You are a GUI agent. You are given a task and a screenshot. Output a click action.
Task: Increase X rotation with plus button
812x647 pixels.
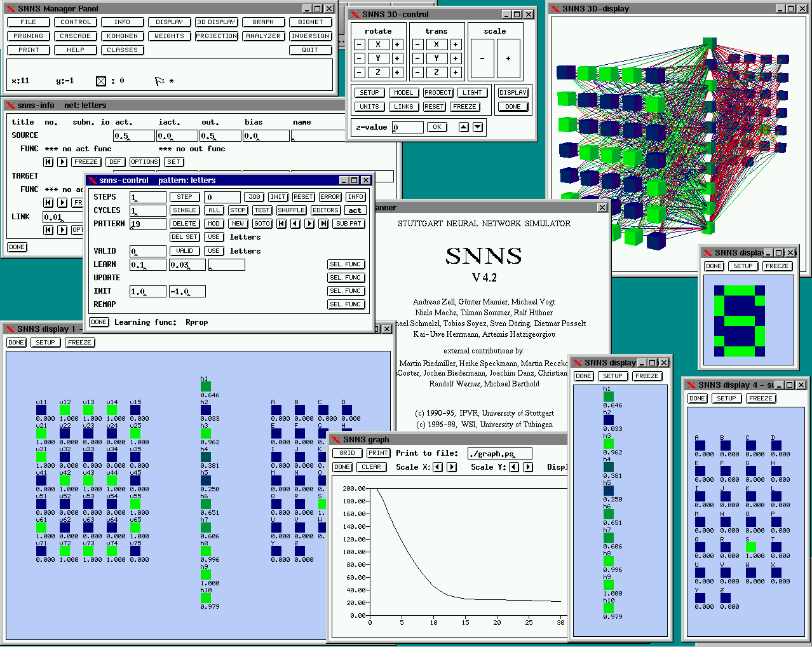click(397, 44)
